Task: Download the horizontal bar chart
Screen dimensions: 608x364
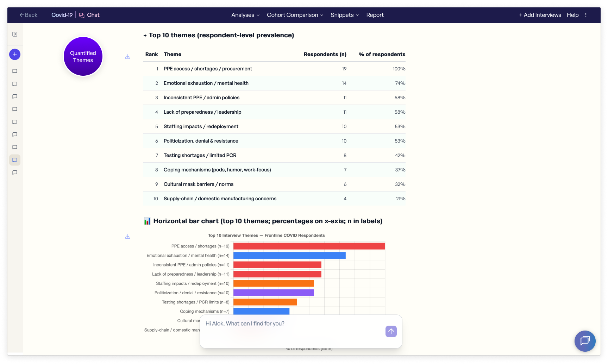Action: [128, 237]
